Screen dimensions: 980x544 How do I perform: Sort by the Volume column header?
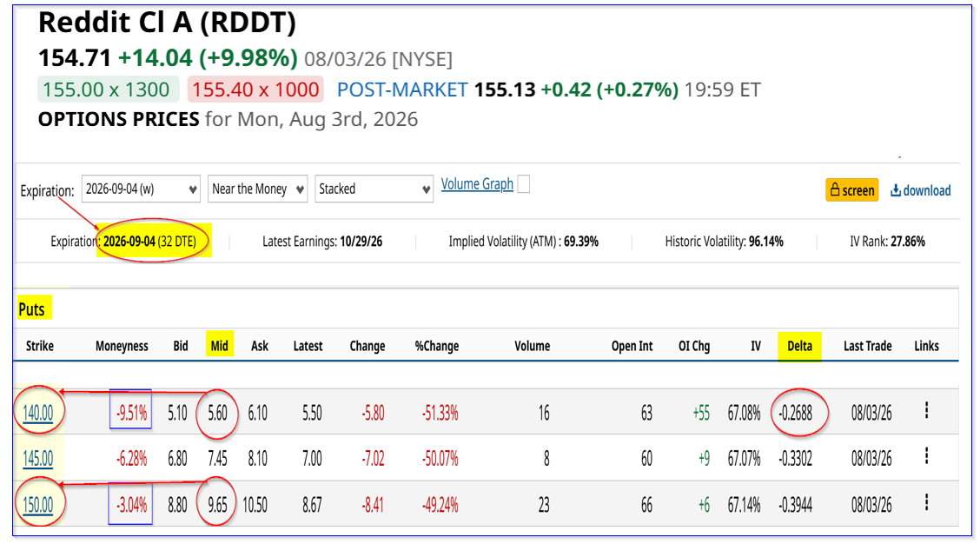(x=533, y=347)
